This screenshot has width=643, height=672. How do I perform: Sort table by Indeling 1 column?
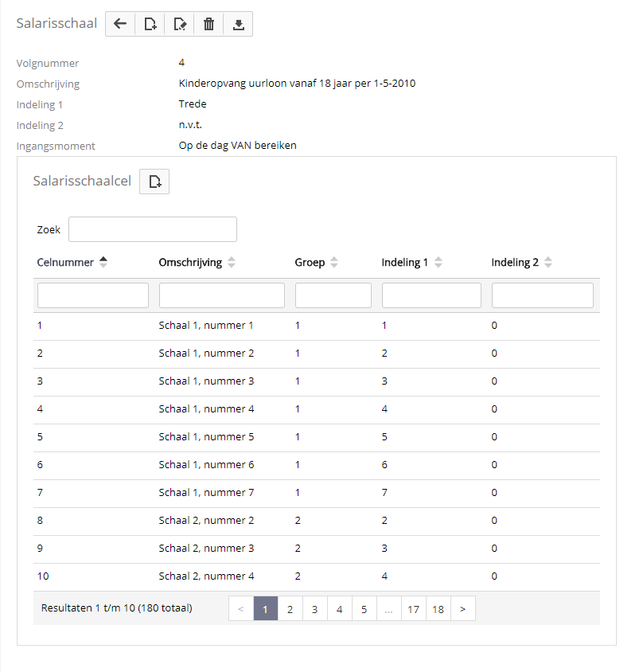411,263
